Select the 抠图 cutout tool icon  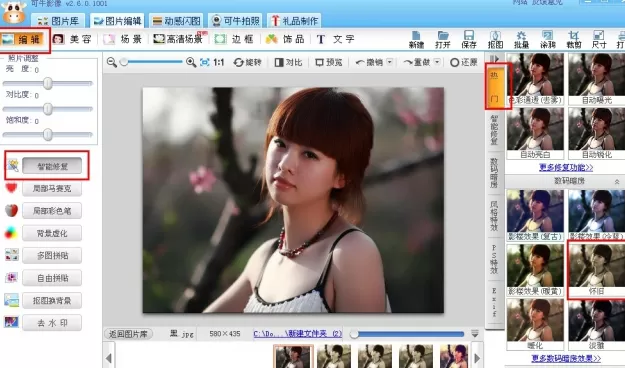click(x=495, y=39)
